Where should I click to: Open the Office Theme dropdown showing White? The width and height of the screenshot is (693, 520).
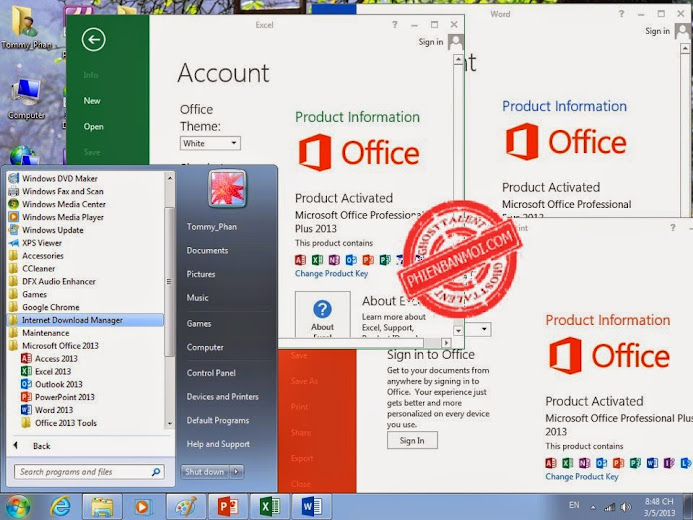tap(210, 143)
